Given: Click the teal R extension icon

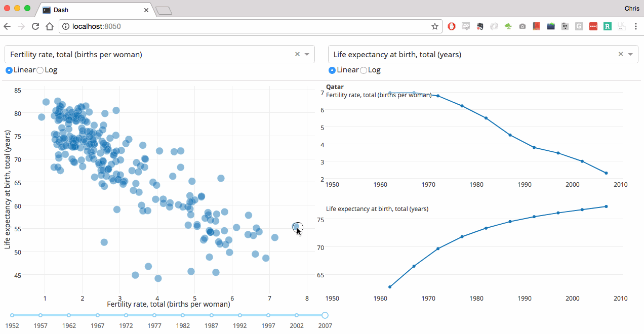Looking at the screenshot, I should [x=607, y=26].
